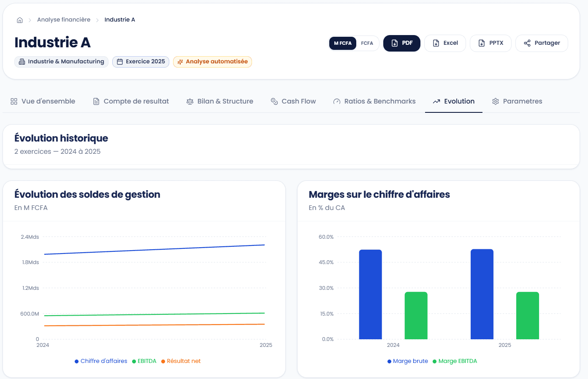The height and width of the screenshot is (379, 588).
Task: Open Parametres tab
Action: tap(517, 101)
